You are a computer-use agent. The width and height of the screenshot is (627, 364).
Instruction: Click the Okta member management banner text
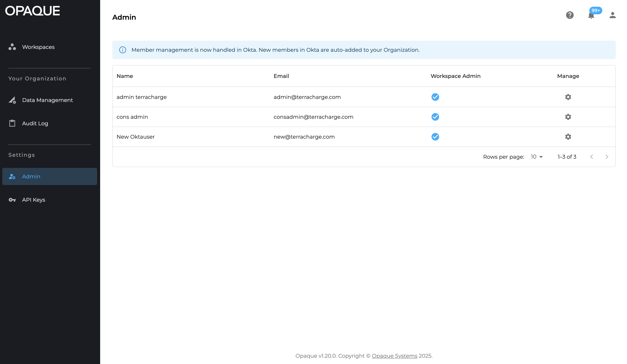click(275, 50)
